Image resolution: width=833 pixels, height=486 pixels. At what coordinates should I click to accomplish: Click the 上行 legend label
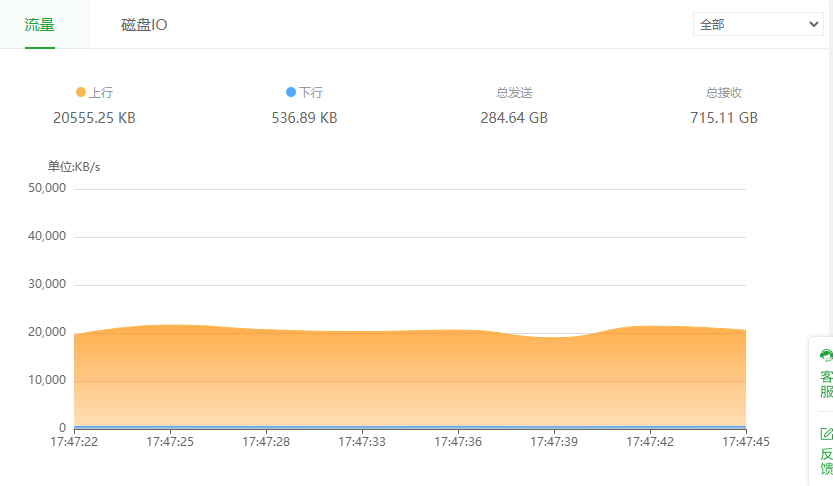click(101, 92)
